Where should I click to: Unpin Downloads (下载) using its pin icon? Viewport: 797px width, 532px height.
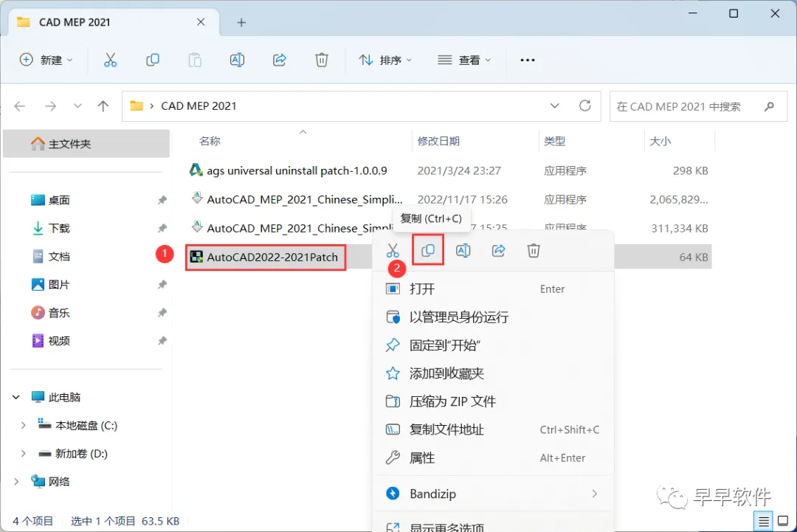tap(162, 228)
